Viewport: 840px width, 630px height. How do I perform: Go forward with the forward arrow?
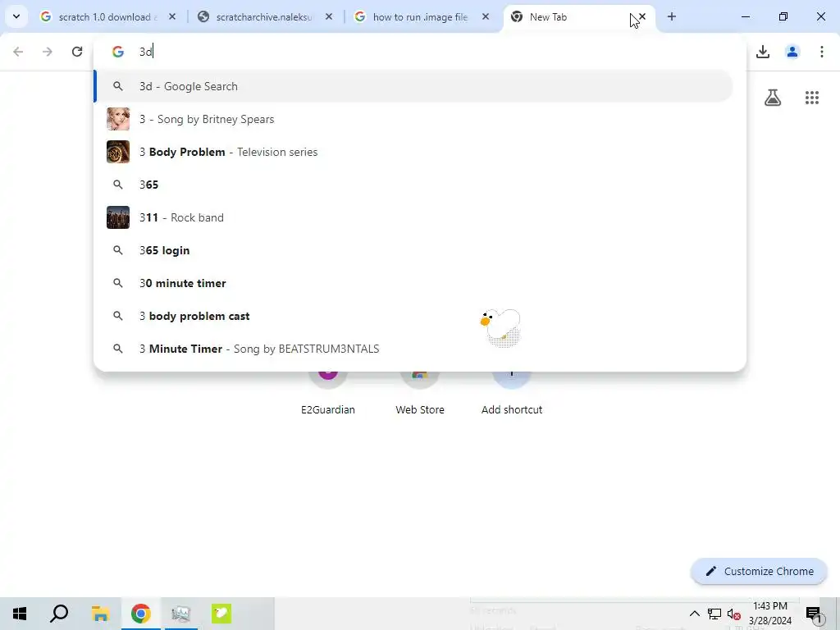point(48,52)
